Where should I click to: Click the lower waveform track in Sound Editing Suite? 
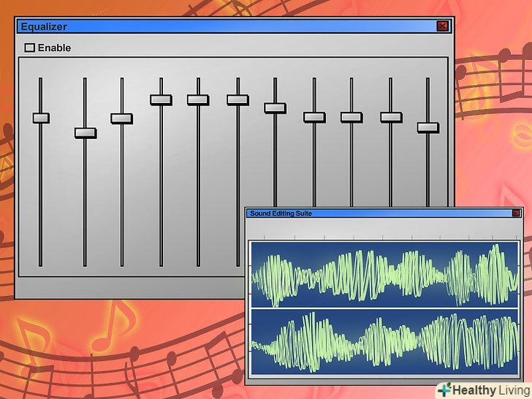[384, 341]
